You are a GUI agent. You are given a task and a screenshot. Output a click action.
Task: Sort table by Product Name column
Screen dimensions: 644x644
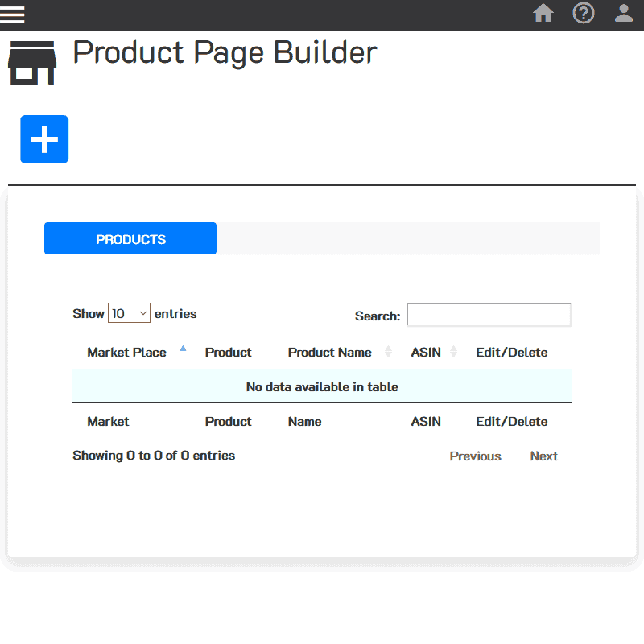pos(329,352)
